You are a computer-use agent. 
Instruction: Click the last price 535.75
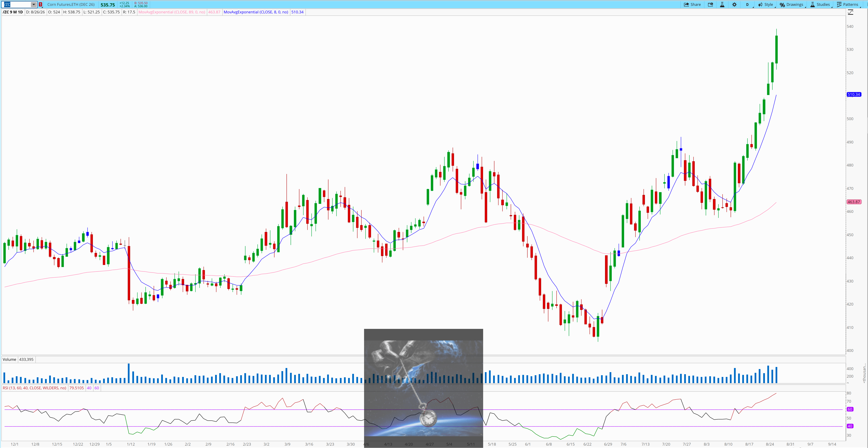(x=108, y=5)
